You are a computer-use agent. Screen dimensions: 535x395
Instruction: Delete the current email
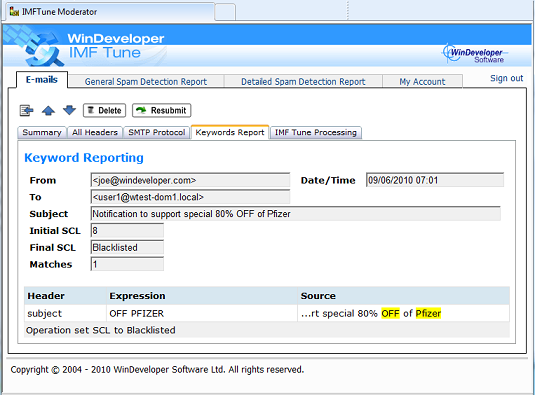104,111
